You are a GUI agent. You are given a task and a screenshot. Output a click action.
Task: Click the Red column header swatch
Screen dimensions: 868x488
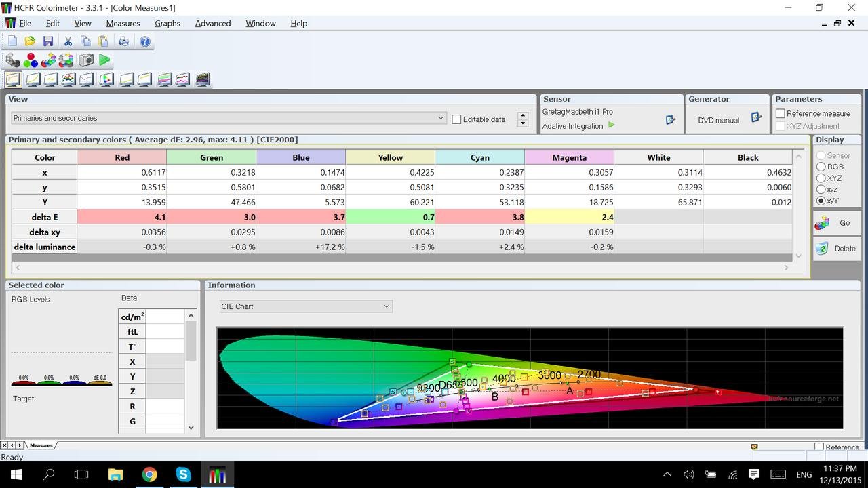point(122,157)
